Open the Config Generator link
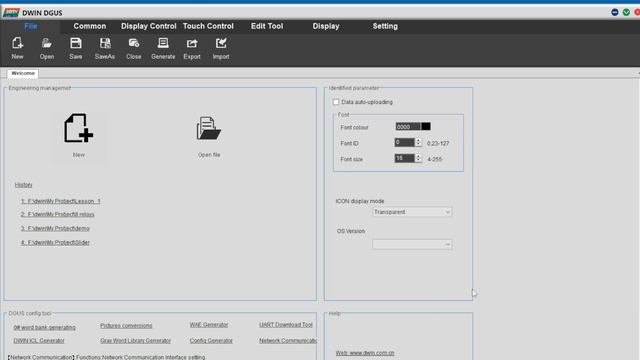The width and height of the screenshot is (640, 360). [211, 340]
